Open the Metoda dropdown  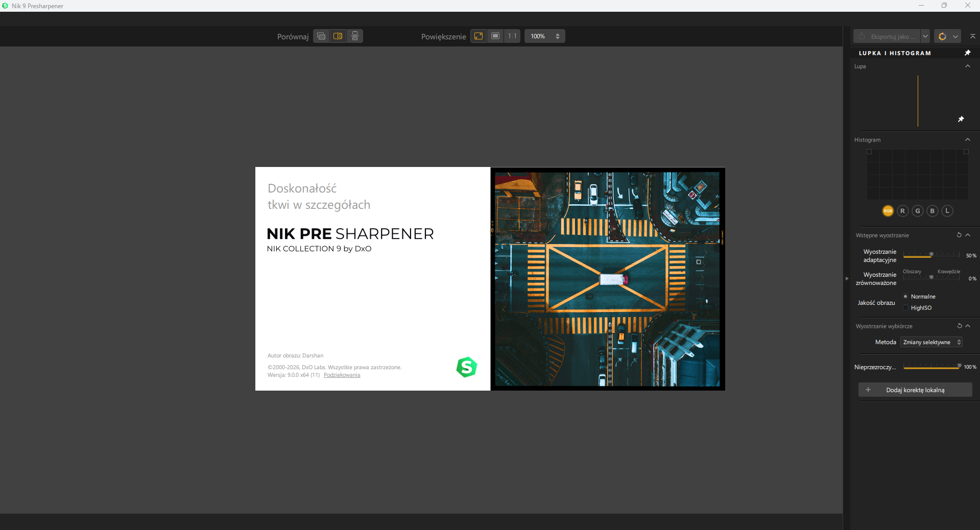point(931,342)
